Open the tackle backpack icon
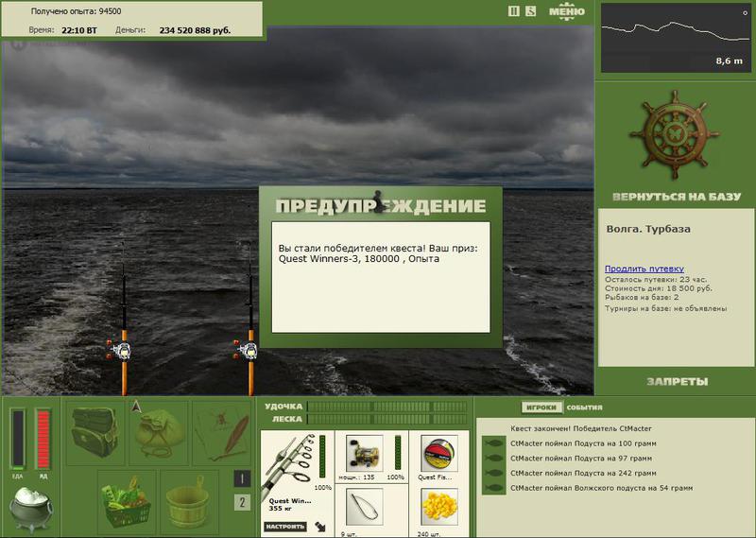This screenshot has height=538, width=756. (x=94, y=432)
